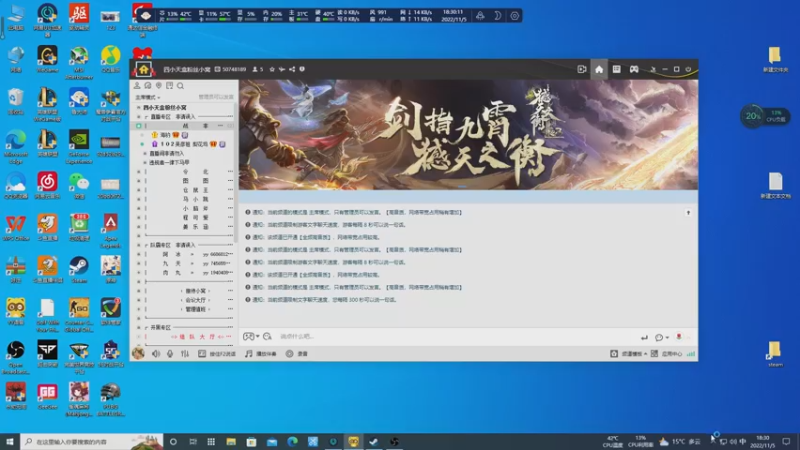Click the taskbar search box

click(x=92, y=441)
